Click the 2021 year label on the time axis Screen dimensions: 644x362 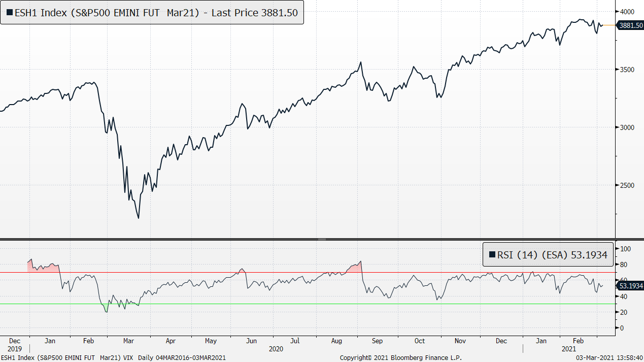(568, 349)
